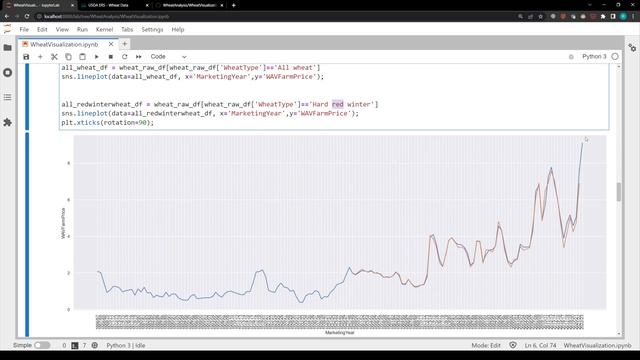Open the Kernel menu
The width and height of the screenshot is (640, 360).
[104, 29]
